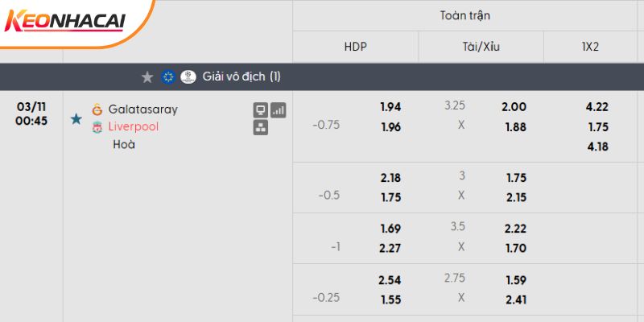Open the match statistics bar-chart icon

coord(279,110)
